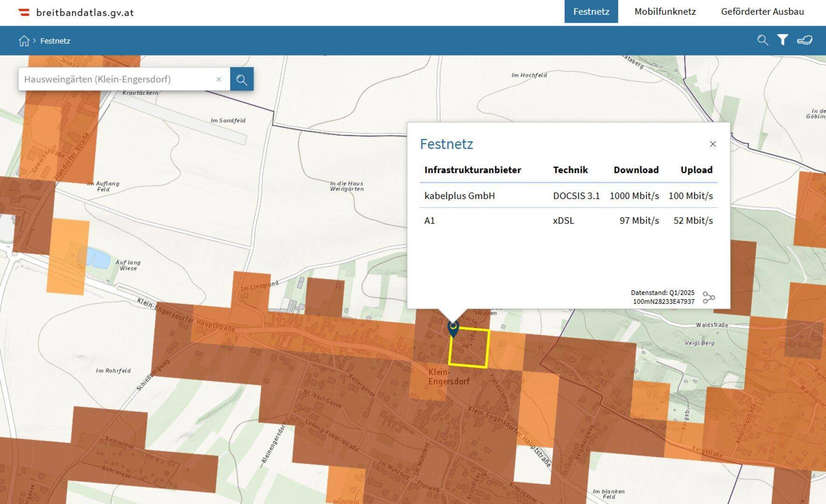Click the share icon in Festnetz popup
The image size is (826, 504).
[708, 297]
